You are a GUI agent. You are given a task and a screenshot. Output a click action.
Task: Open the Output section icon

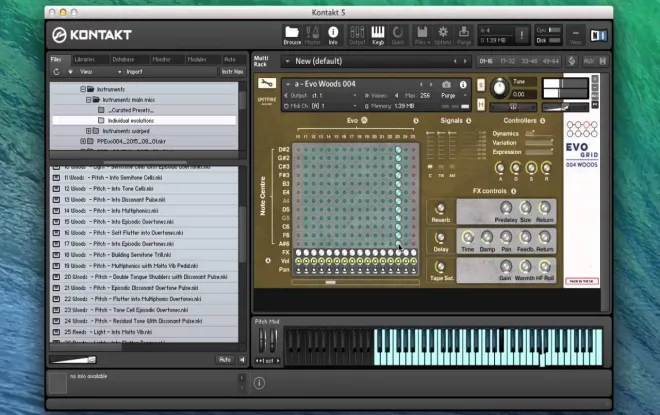tap(357, 35)
